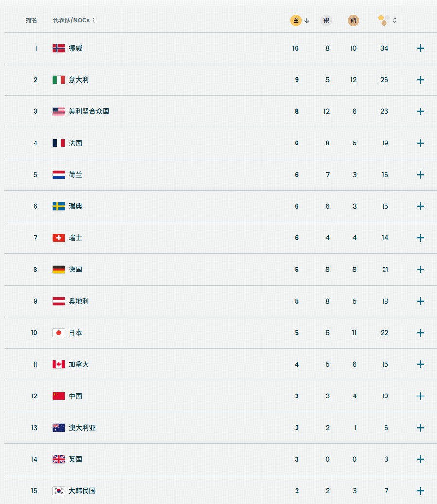437x504 pixels.
Task: Click the Japan flag icon
Action: click(59, 333)
